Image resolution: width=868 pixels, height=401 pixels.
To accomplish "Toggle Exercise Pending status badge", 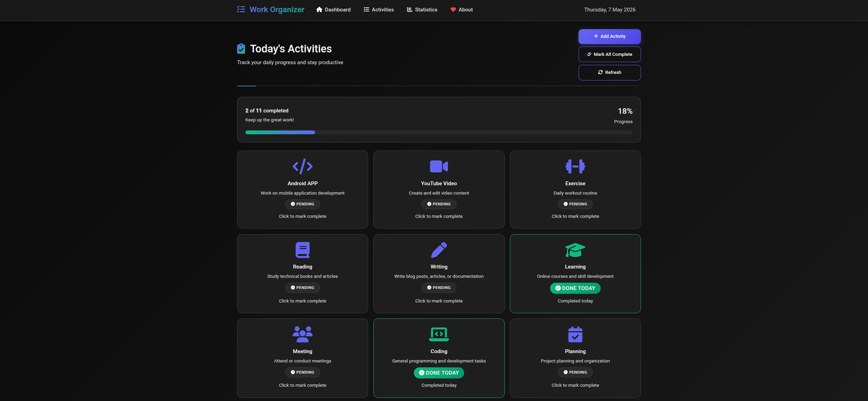I will (575, 204).
